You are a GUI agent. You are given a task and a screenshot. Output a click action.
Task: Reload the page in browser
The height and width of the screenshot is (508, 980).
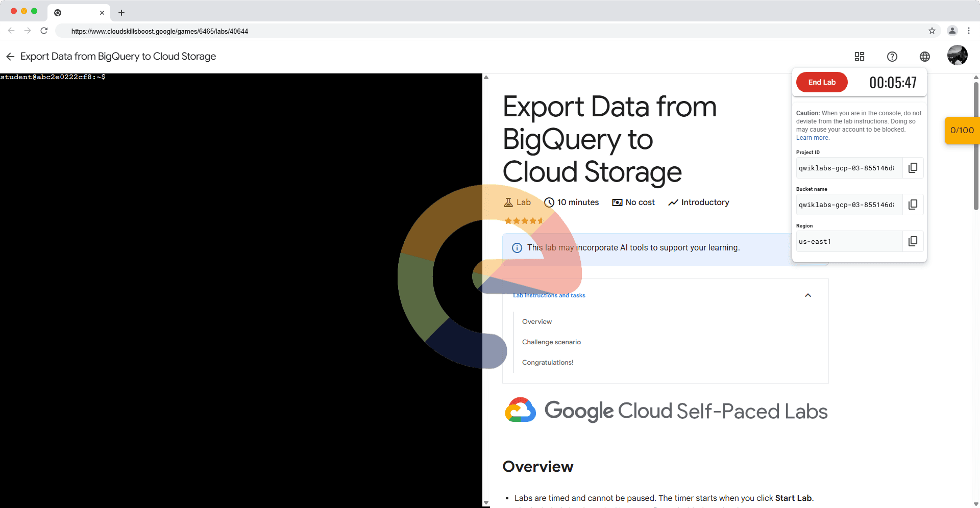tap(44, 31)
